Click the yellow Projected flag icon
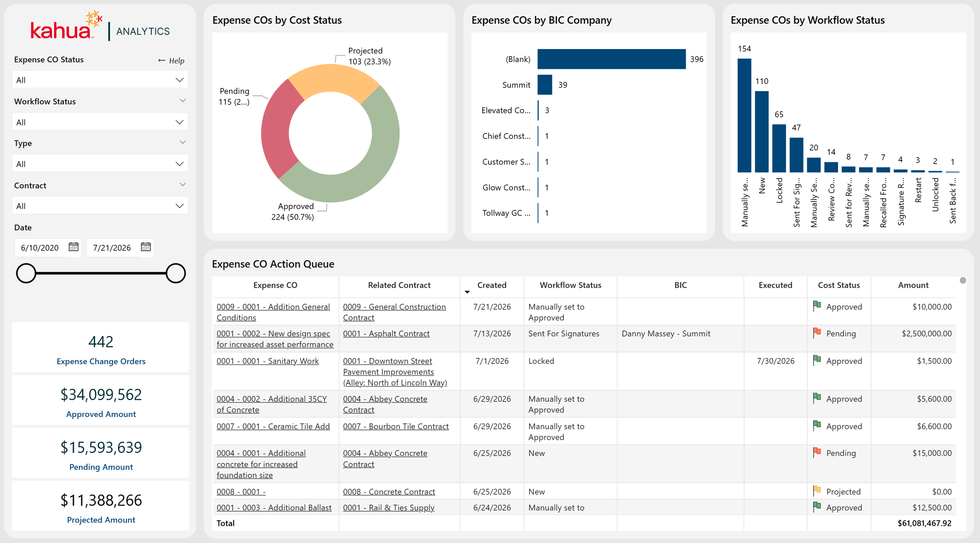This screenshot has height=543, width=980. coord(817,491)
